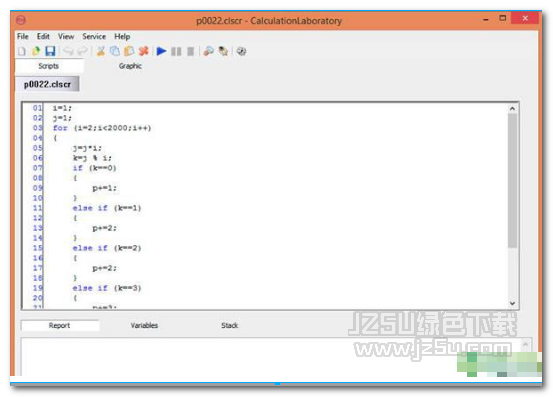Open the Service menu
The width and height of the screenshot is (553, 397).
click(94, 36)
